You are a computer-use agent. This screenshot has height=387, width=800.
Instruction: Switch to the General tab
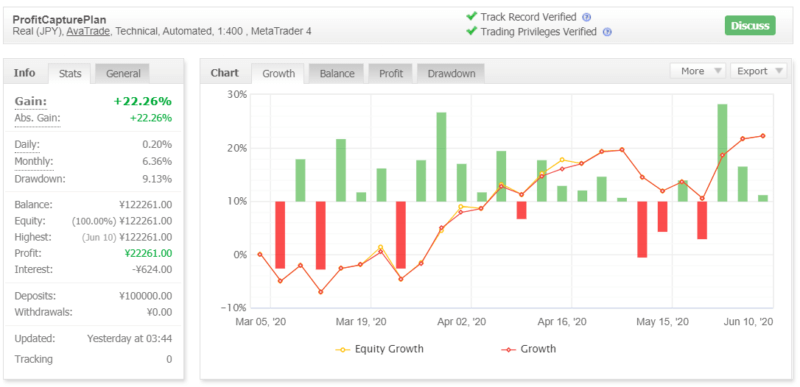(x=123, y=73)
